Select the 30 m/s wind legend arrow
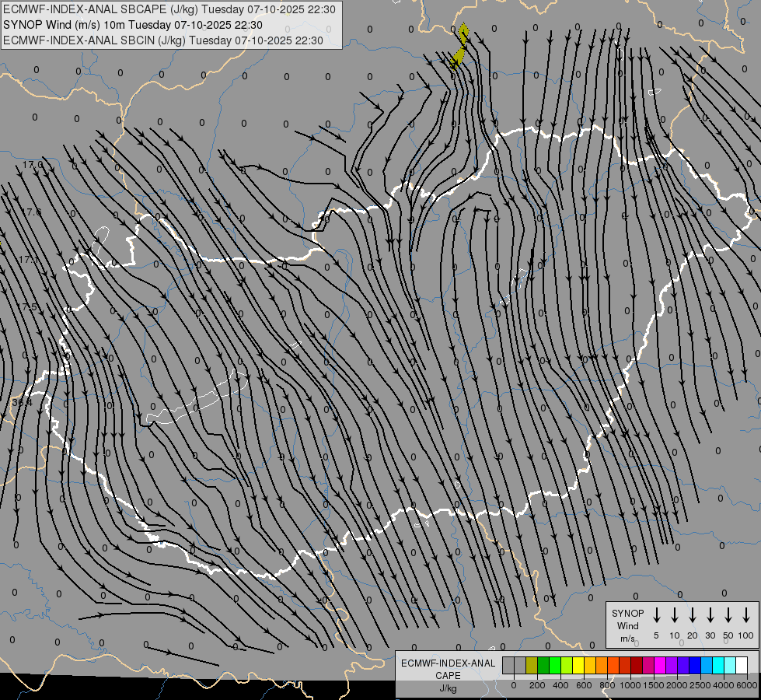 (710, 615)
